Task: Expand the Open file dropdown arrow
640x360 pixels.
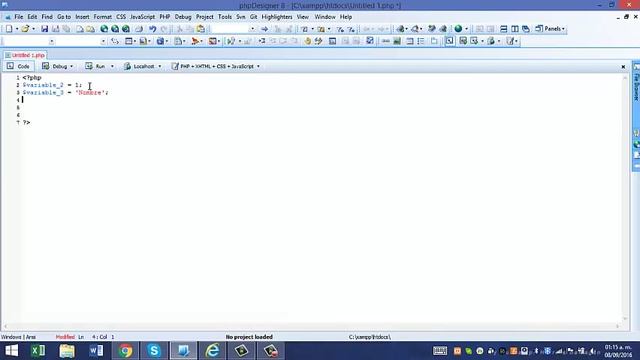Action: pyautogui.click(x=33, y=29)
